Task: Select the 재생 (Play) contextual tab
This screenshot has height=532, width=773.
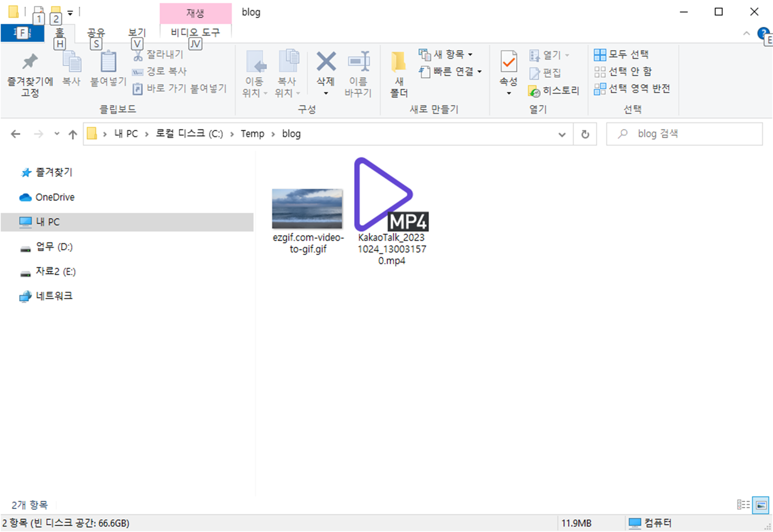Action: (195, 13)
